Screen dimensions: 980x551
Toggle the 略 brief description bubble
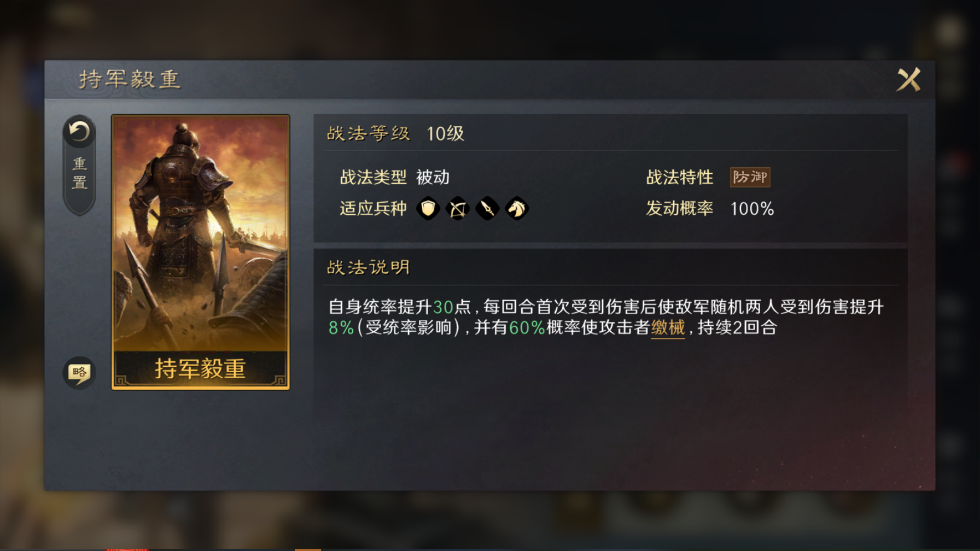(79, 373)
